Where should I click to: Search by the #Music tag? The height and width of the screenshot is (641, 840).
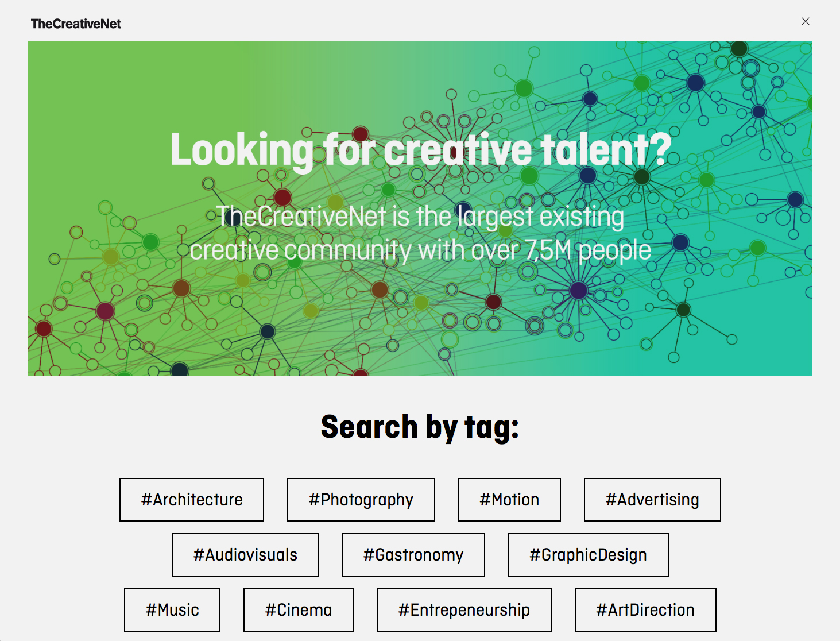[172, 610]
